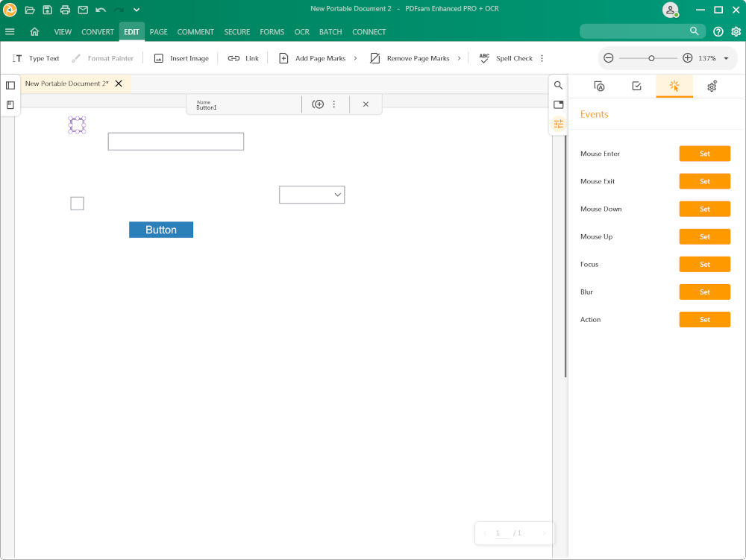The width and height of the screenshot is (746, 560).
Task: Expand quick access toolbar chevron
Action: [137, 10]
